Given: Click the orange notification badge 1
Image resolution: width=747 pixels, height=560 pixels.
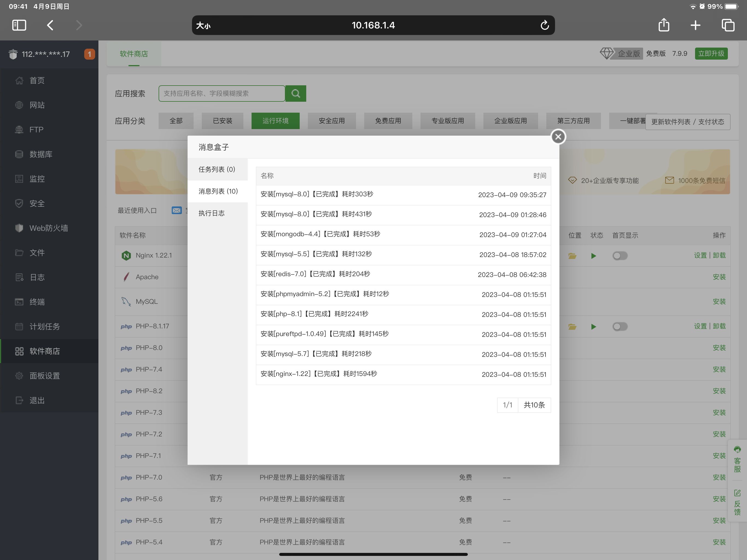Looking at the screenshot, I should click(89, 54).
